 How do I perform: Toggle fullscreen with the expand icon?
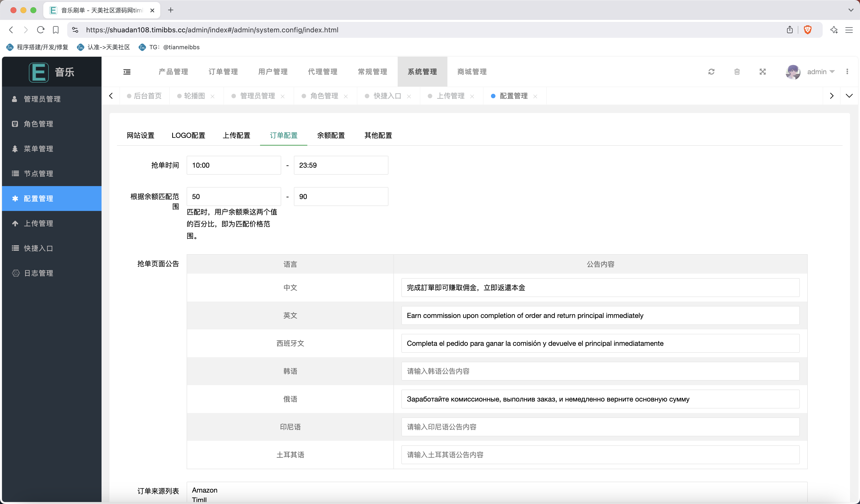[x=763, y=72]
